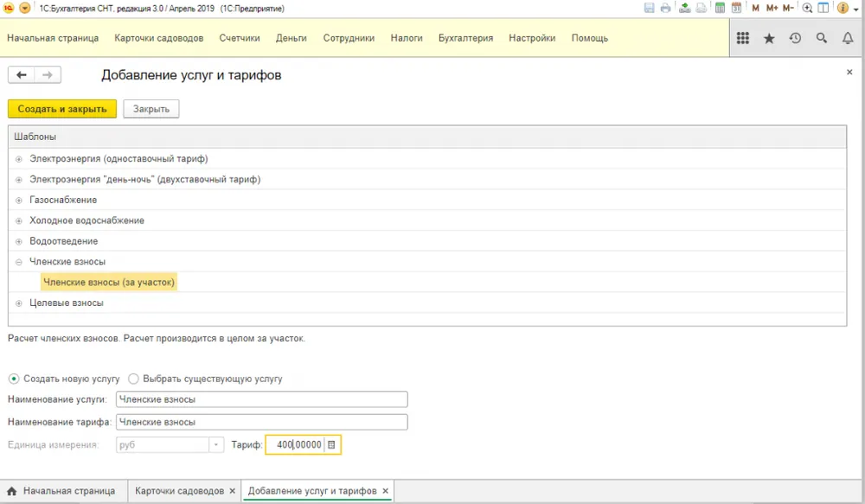This screenshot has width=865, height=504.
Task: Open the notifications bell icon
Action: coord(848,37)
